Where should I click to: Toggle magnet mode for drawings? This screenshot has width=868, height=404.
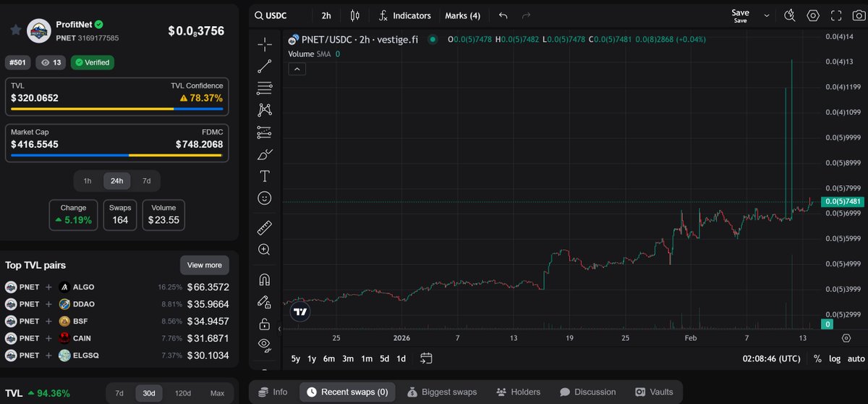tap(265, 279)
